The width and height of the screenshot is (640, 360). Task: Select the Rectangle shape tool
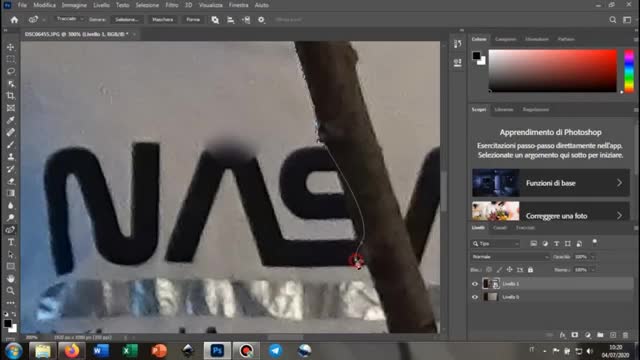pos(11,267)
